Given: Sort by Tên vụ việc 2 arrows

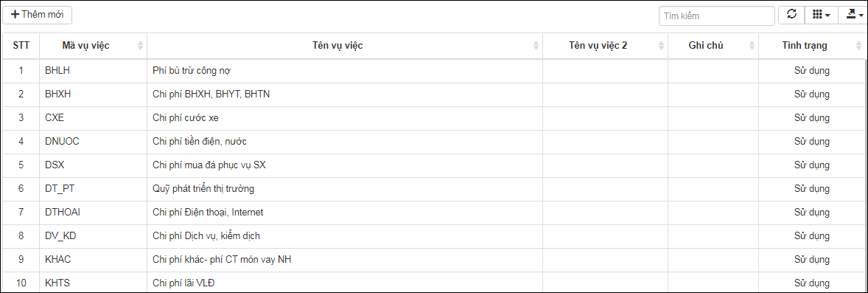Looking at the screenshot, I should (661, 46).
